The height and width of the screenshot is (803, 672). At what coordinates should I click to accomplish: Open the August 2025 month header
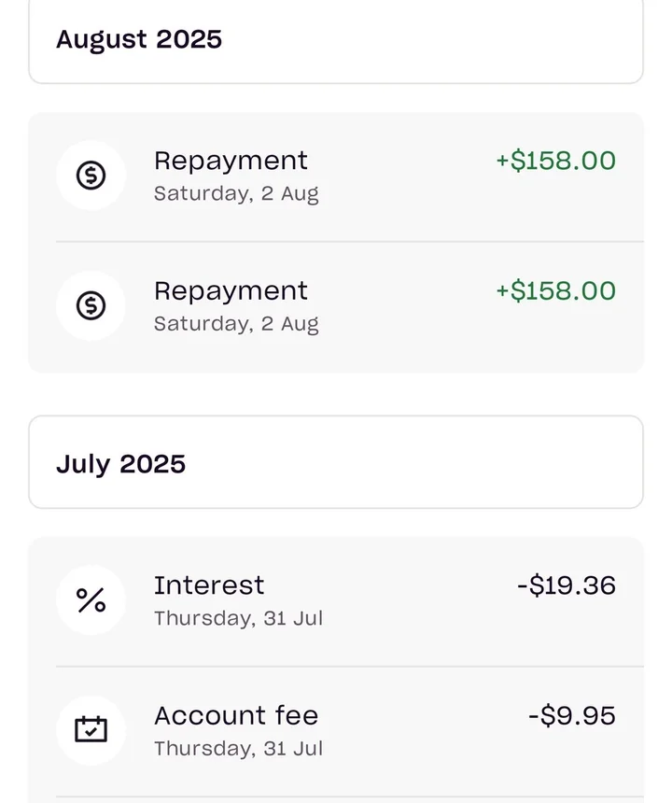[336, 40]
